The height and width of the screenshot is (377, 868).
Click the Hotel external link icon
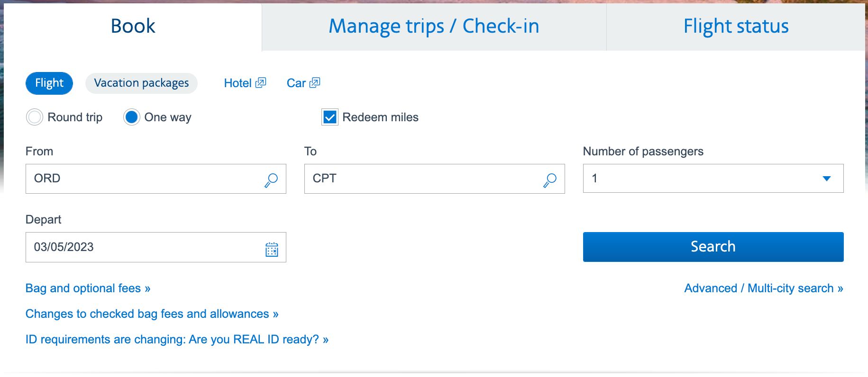[260, 82]
